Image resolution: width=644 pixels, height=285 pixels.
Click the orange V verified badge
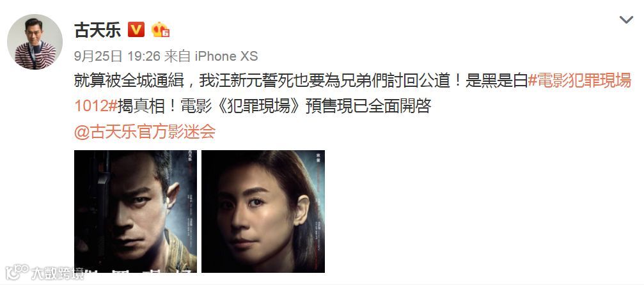coord(136,29)
